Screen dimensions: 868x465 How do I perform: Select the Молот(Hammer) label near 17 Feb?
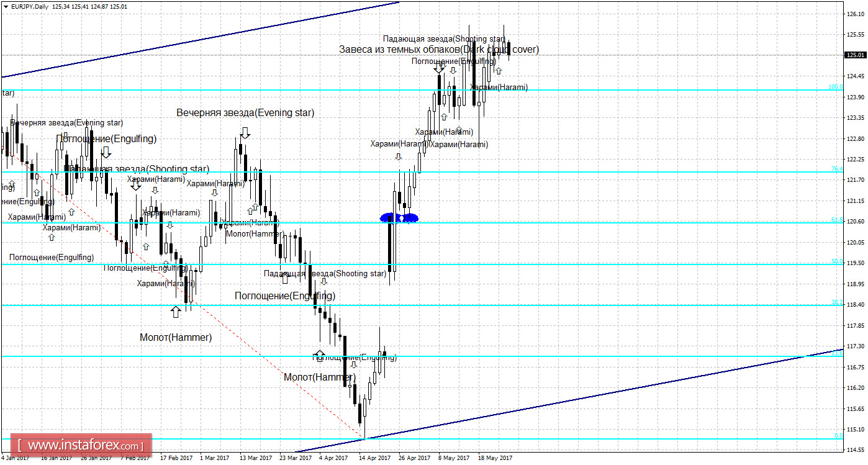(176, 338)
